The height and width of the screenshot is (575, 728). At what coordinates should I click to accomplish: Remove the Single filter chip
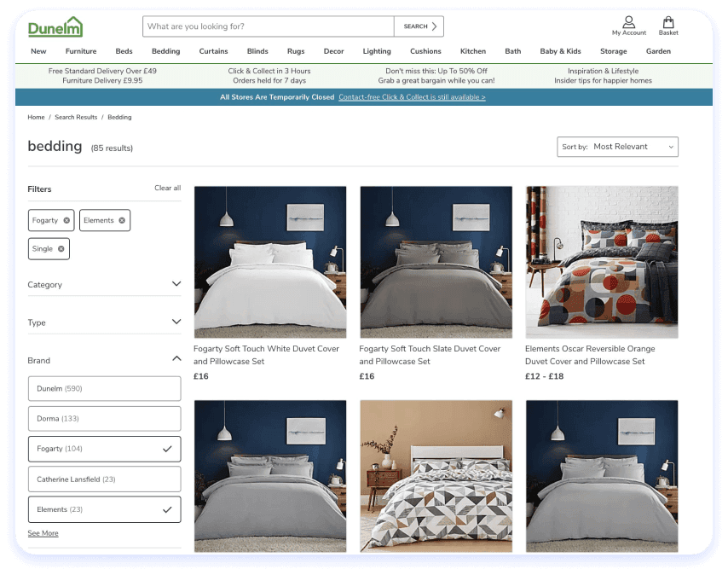coord(61,248)
